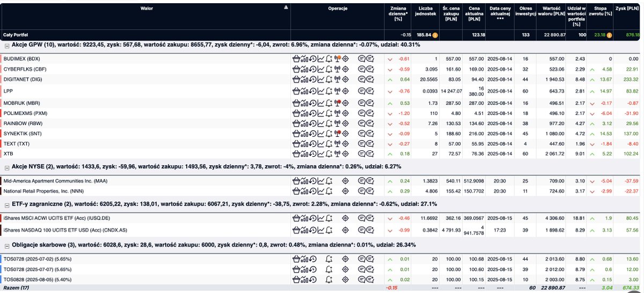Click the bell alert icon for iShares MSCI ACWI

[x=330, y=218]
